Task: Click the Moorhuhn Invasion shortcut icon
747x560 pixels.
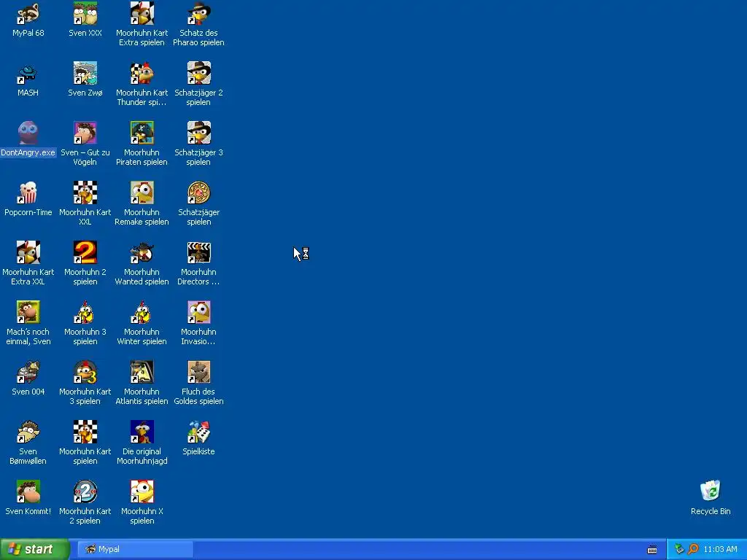Action: [x=198, y=312]
